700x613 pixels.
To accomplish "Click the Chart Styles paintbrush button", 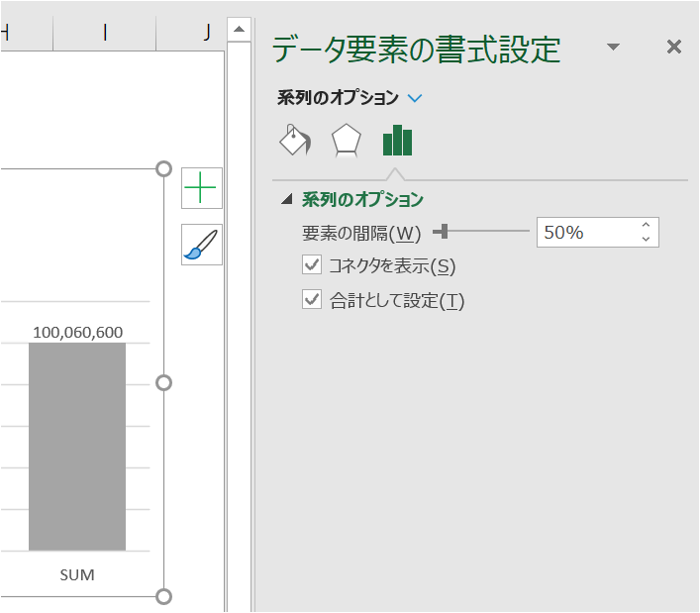I will [201, 245].
